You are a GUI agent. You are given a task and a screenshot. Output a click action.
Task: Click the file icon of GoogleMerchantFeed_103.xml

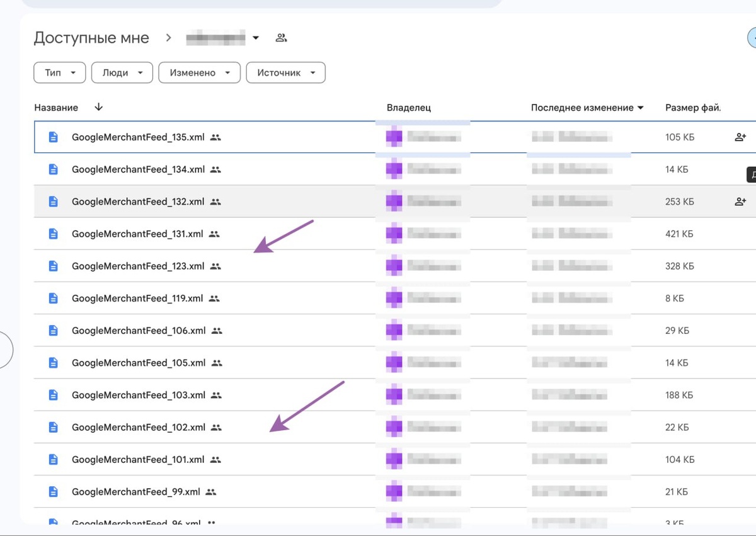[54, 395]
